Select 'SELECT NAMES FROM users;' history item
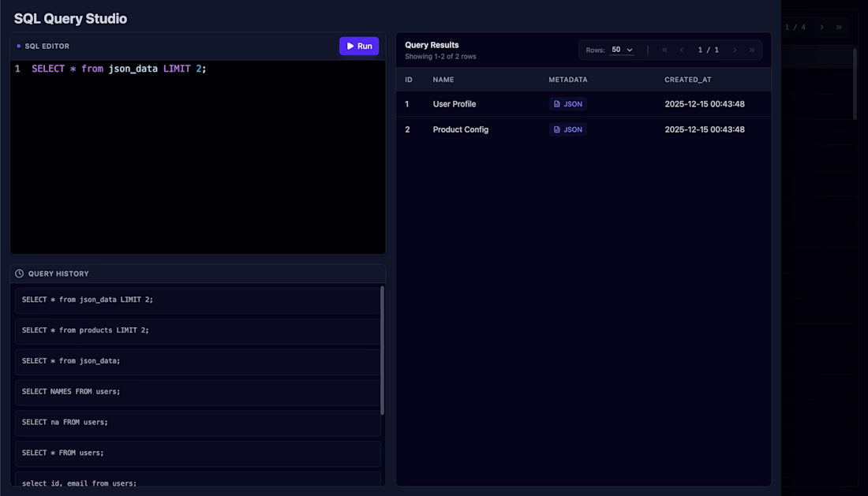The height and width of the screenshot is (496, 868). point(197,391)
